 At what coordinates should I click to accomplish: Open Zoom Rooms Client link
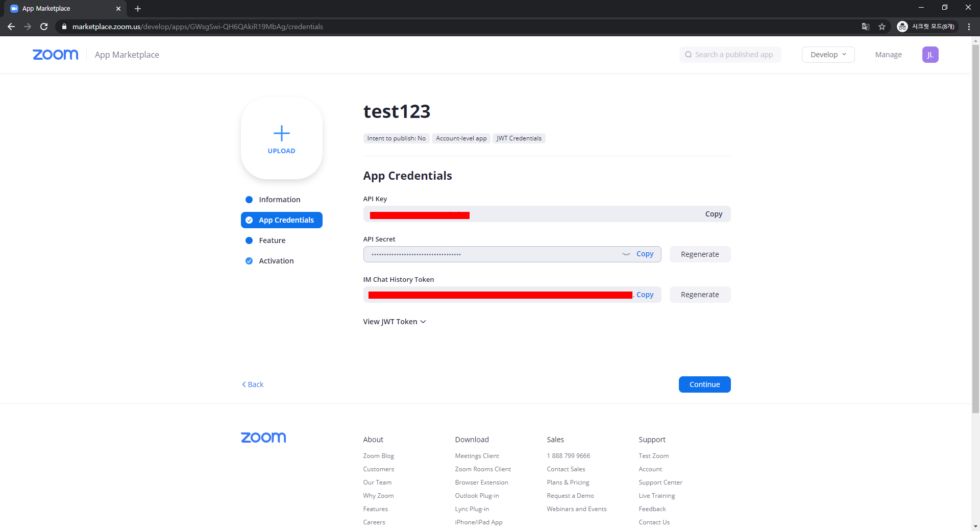[x=483, y=469]
